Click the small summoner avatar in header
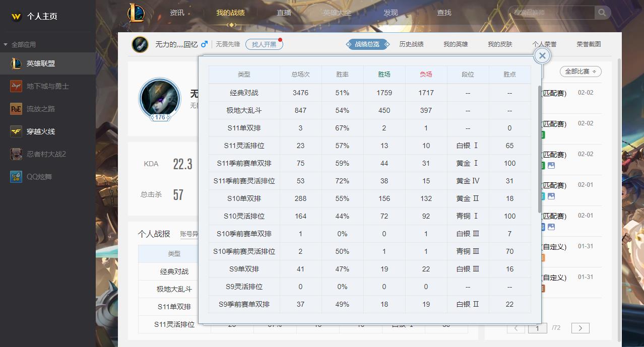Viewport: 644px width, 347px height. 140,44
